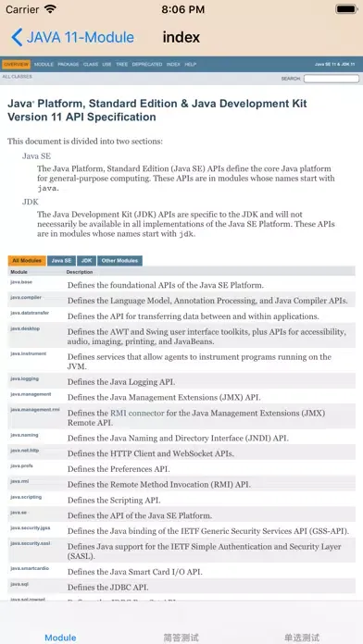This screenshot has height=644, width=363.
Task: Click "Defines the HTTP Client and WebSocket APIs."
Action: tap(150, 453)
